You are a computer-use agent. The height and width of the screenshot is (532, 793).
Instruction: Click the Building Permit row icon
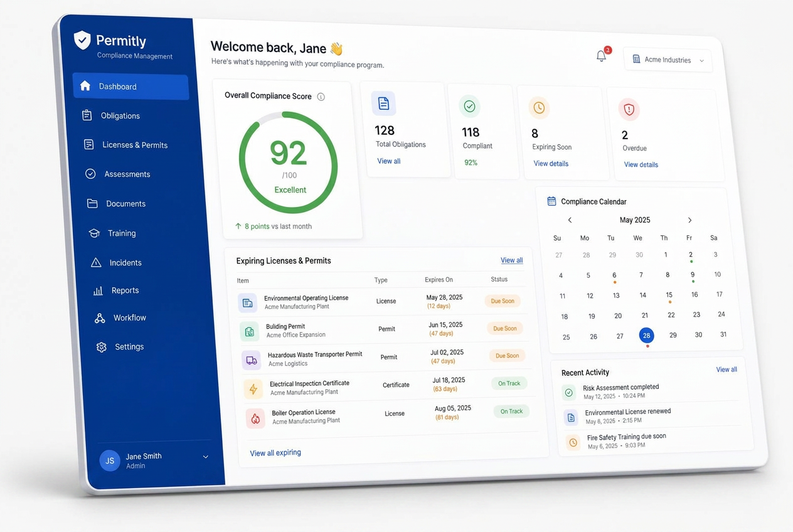(x=249, y=331)
